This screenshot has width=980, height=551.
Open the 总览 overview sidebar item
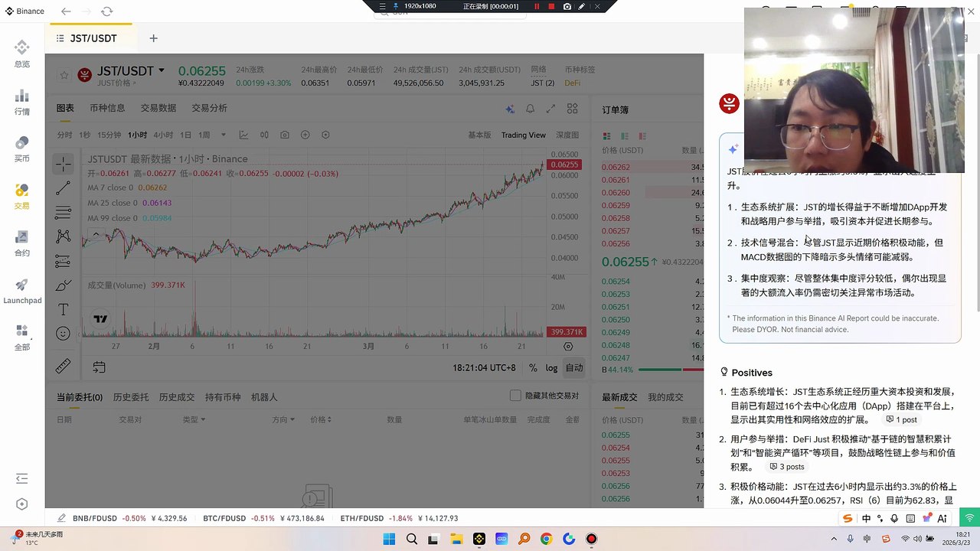21,54
